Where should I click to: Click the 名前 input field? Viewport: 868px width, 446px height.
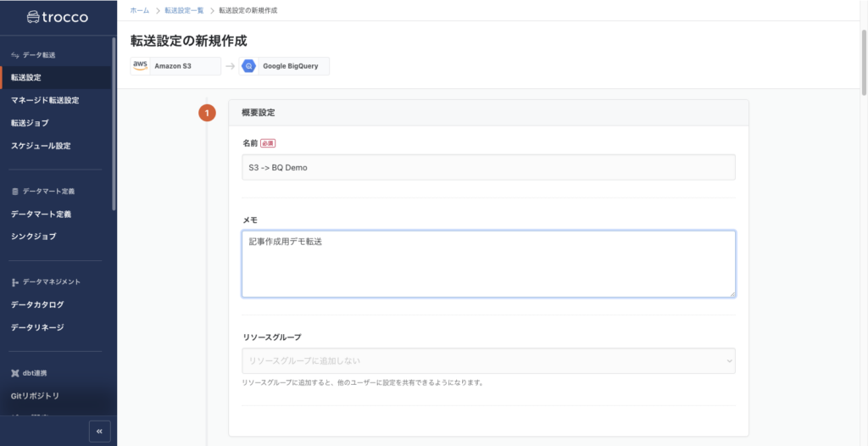tap(487, 167)
